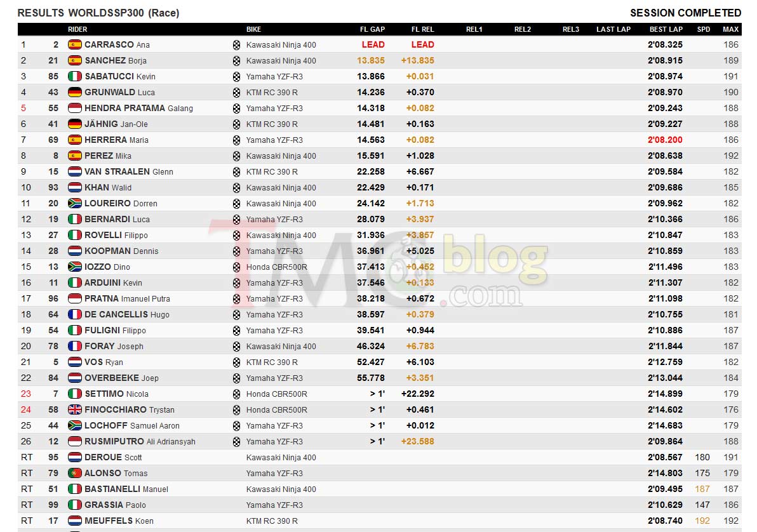Click the chequered flag icon in SANCHEZ row
The height and width of the screenshot is (532, 757).
236,61
